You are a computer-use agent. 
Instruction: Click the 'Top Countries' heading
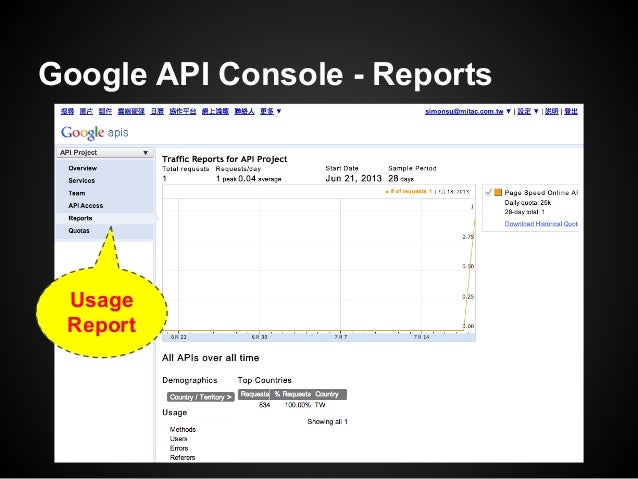tap(264, 380)
